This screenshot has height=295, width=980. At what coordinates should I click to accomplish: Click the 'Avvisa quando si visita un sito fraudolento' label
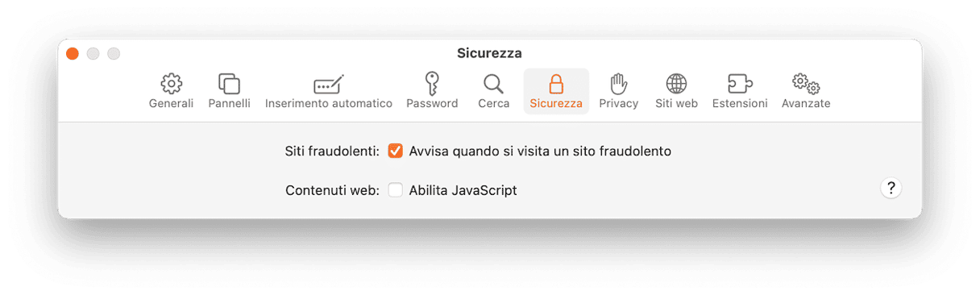(540, 151)
